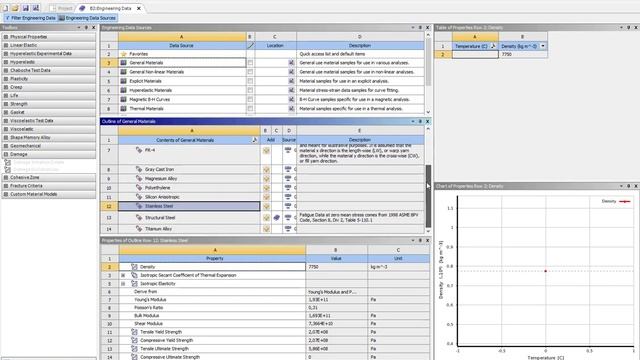The height and width of the screenshot is (360, 640).
Task: Click Density property value 7750
Action: (336, 267)
